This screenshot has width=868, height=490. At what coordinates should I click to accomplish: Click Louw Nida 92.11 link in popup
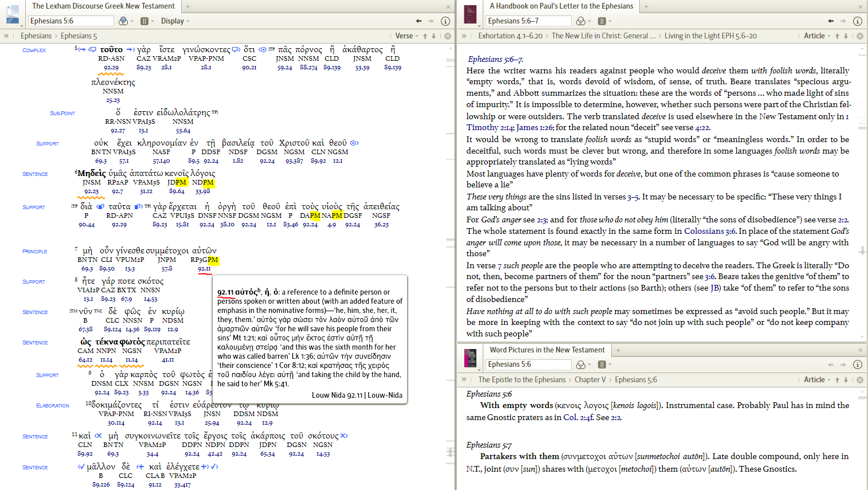[x=337, y=395]
